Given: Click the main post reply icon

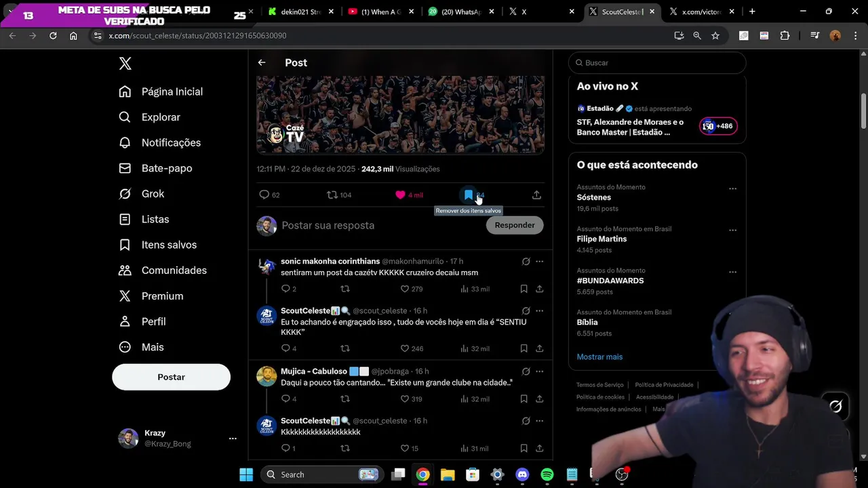Looking at the screenshot, I should coord(264,195).
